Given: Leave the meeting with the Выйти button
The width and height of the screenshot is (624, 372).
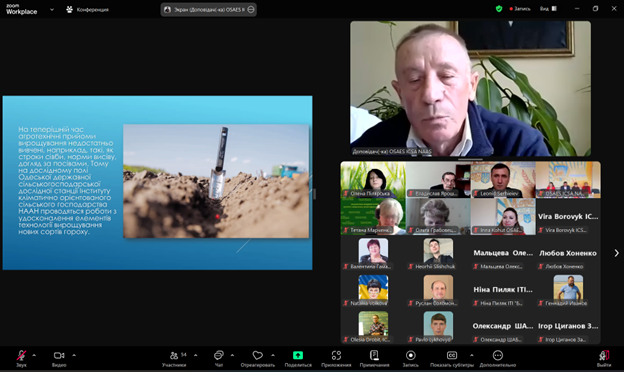Looking at the screenshot, I should coord(604,356).
